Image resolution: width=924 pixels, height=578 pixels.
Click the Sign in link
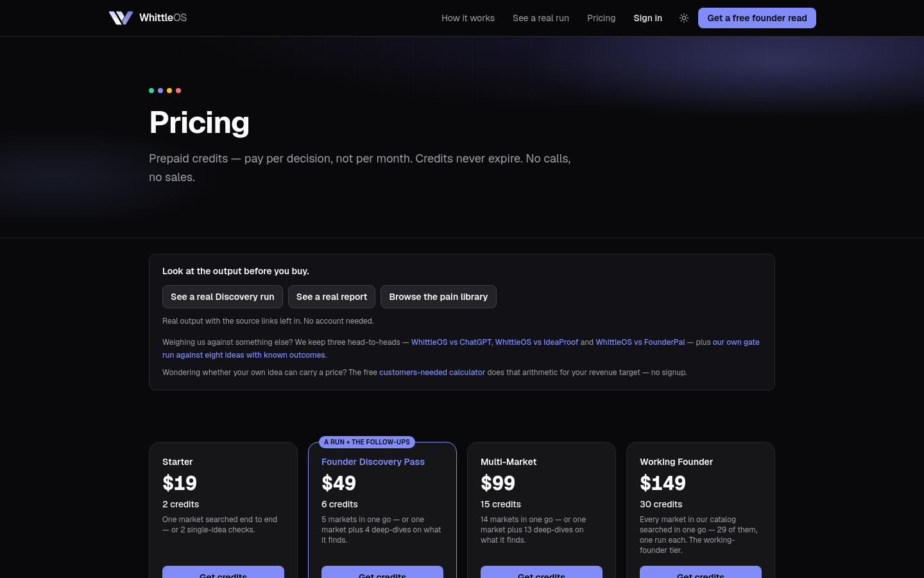pyautogui.click(x=647, y=18)
